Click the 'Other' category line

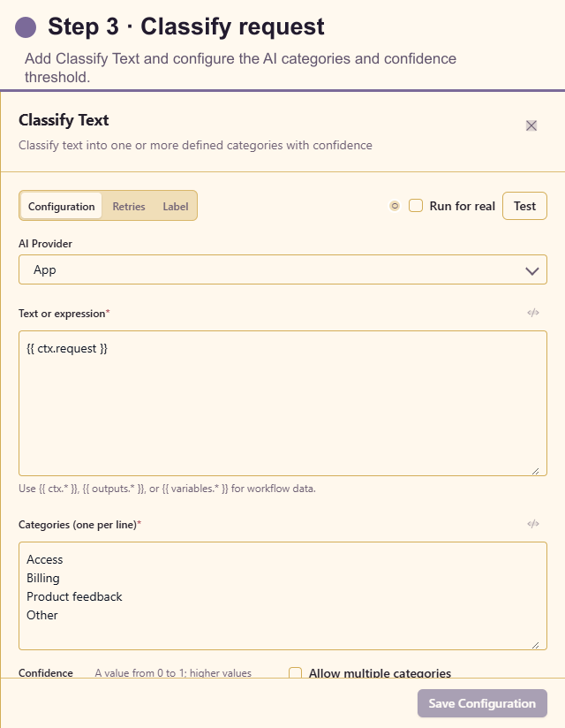[42, 615]
